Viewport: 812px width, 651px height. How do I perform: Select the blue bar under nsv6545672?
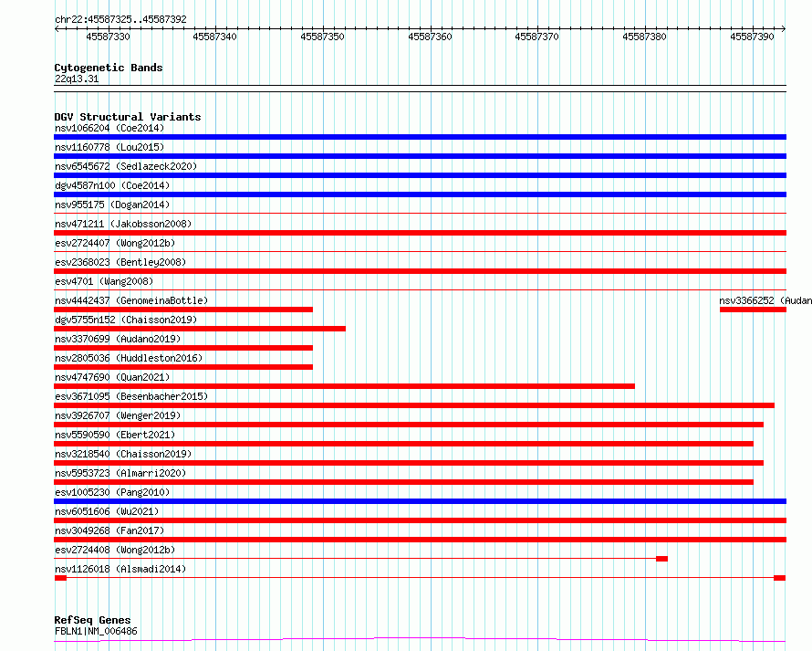click(420, 175)
